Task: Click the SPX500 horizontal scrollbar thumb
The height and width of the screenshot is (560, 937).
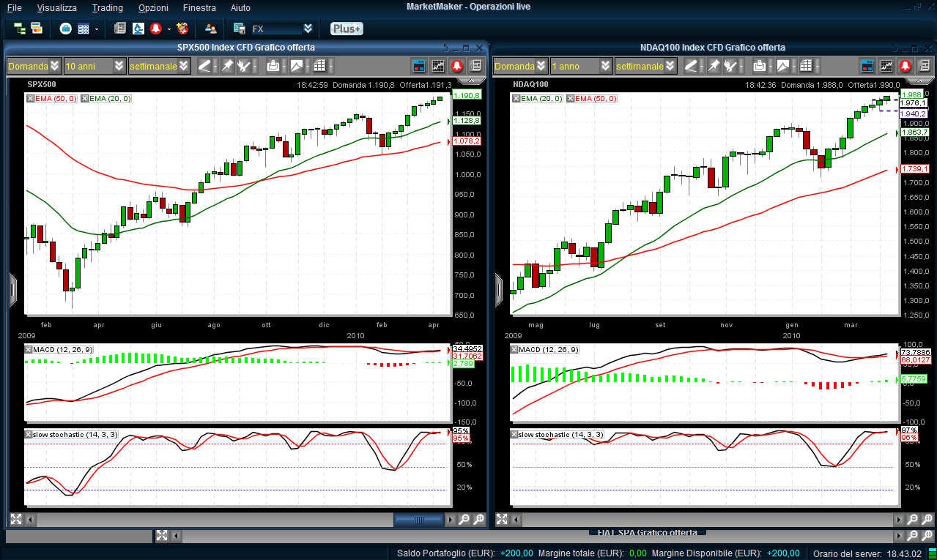Action: [419, 520]
